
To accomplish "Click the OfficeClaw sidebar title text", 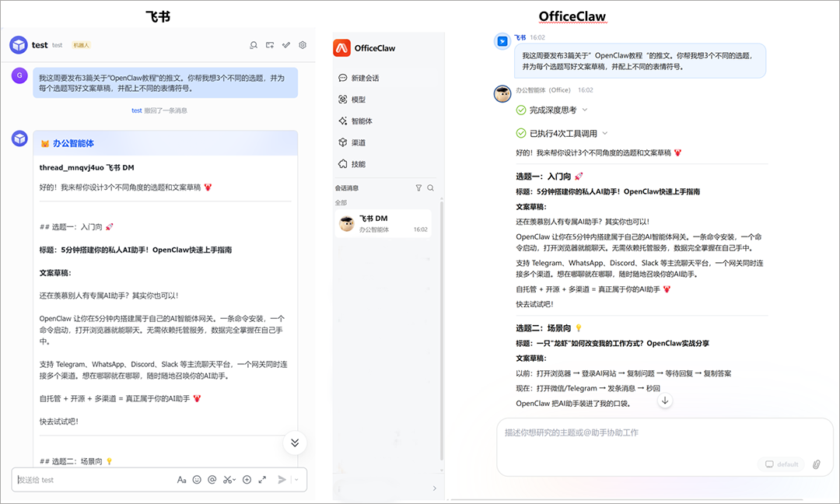I will [374, 48].
